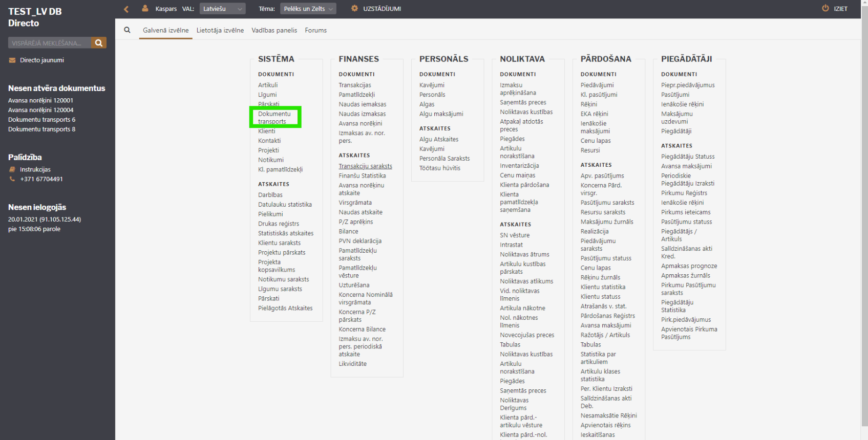Open Töötasu hüvitis report

(440, 168)
